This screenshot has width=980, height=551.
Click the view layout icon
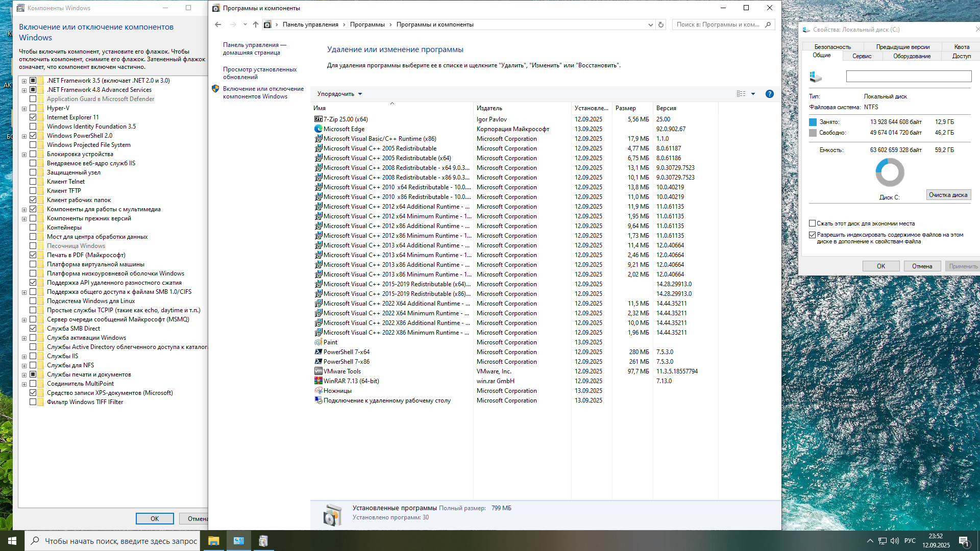741,94
